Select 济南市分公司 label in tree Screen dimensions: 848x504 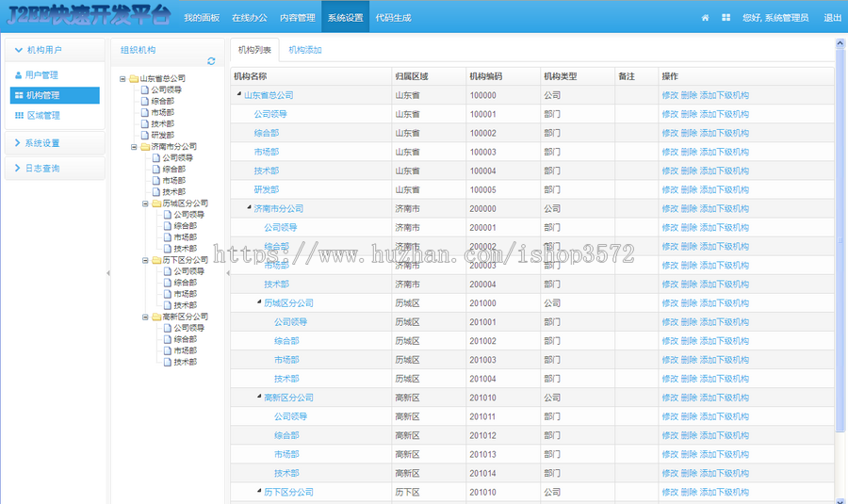coord(173,147)
